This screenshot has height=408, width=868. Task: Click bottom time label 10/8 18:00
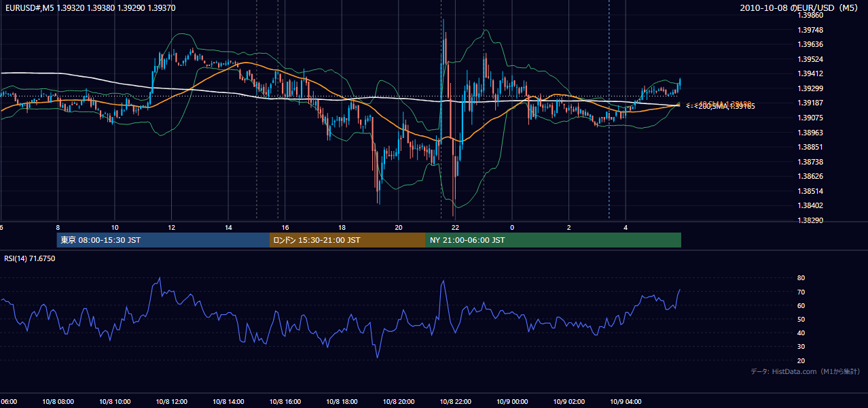point(342,402)
